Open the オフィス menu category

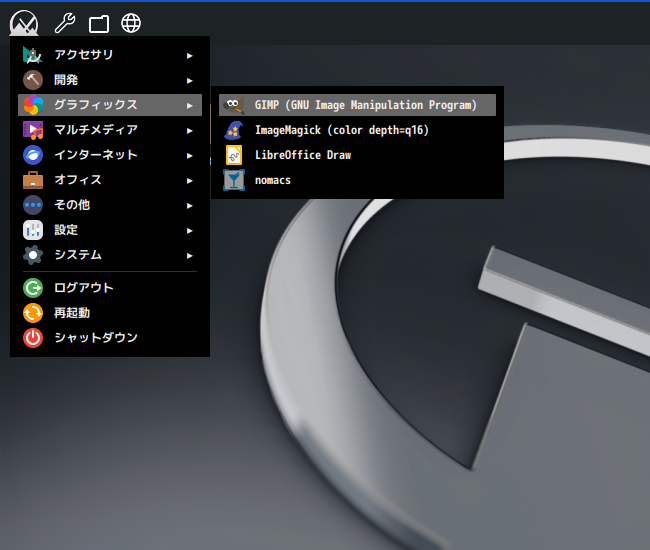(110, 180)
